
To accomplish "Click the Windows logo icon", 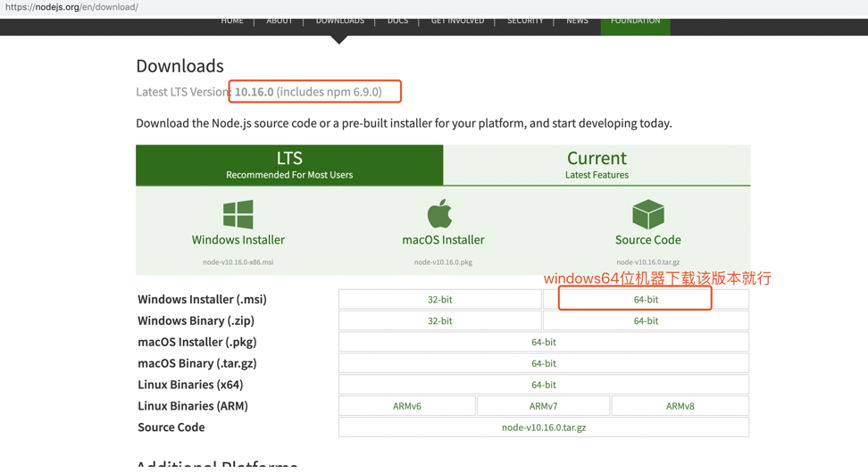I will [x=238, y=214].
